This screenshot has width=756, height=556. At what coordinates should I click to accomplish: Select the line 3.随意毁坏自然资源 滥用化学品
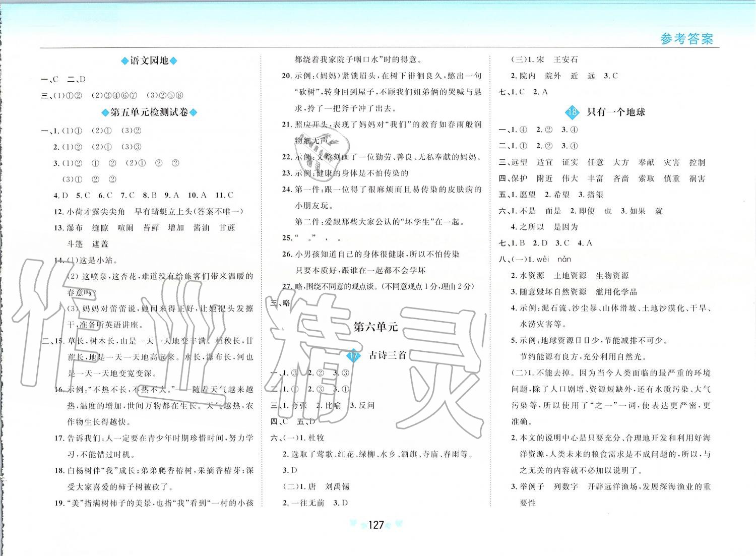click(574, 292)
